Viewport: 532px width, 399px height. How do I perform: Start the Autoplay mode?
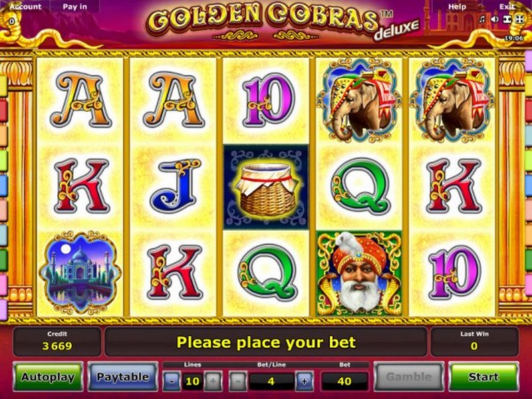pos(48,376)
